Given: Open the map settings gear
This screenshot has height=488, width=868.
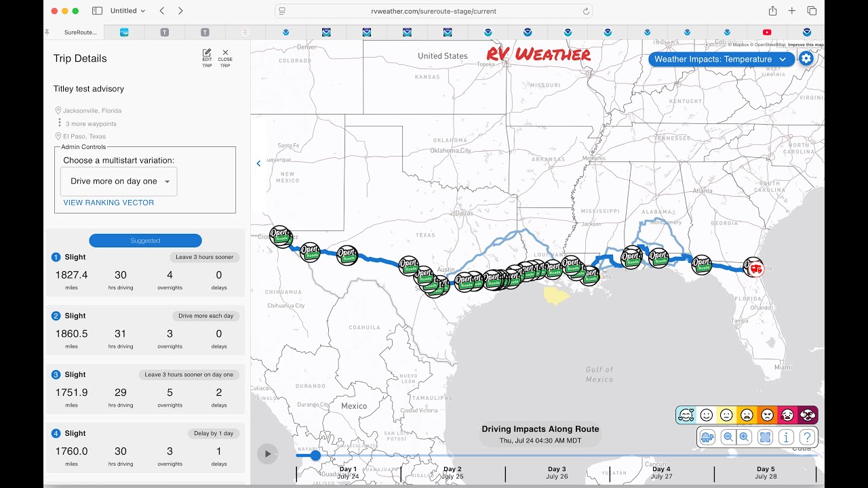Looking at the screenshot, I should pyautogui.click(x=806, y=58).
